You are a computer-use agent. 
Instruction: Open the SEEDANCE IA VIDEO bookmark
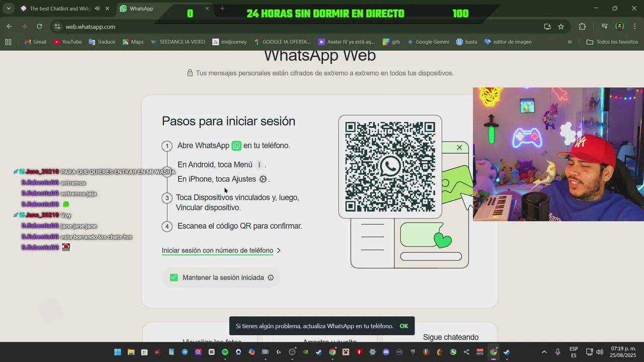pos(178,42)
